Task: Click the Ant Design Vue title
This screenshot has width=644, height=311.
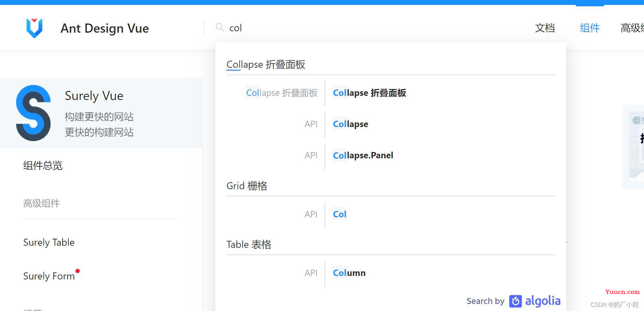Action: click(105, 28)
